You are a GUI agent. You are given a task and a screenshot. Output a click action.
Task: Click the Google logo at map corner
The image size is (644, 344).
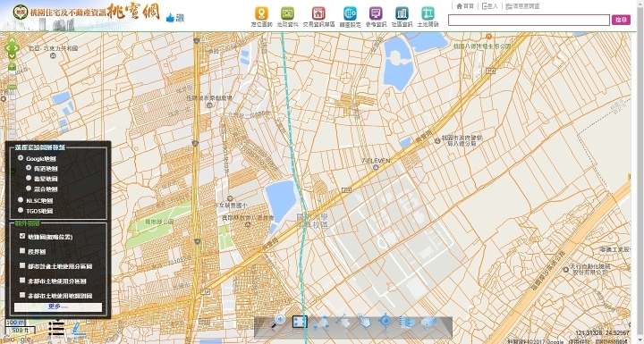point(16,340)
